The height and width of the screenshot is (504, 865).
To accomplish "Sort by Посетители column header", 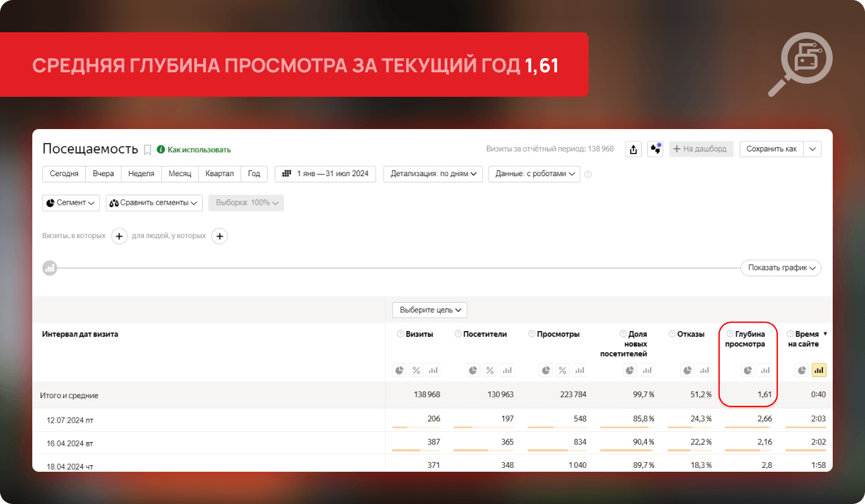I will (485, 334).
